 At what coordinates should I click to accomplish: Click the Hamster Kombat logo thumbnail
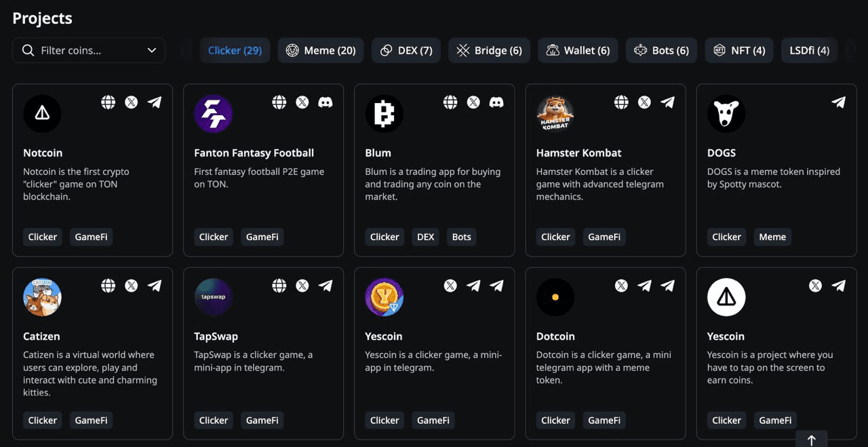tap(555, 113)
